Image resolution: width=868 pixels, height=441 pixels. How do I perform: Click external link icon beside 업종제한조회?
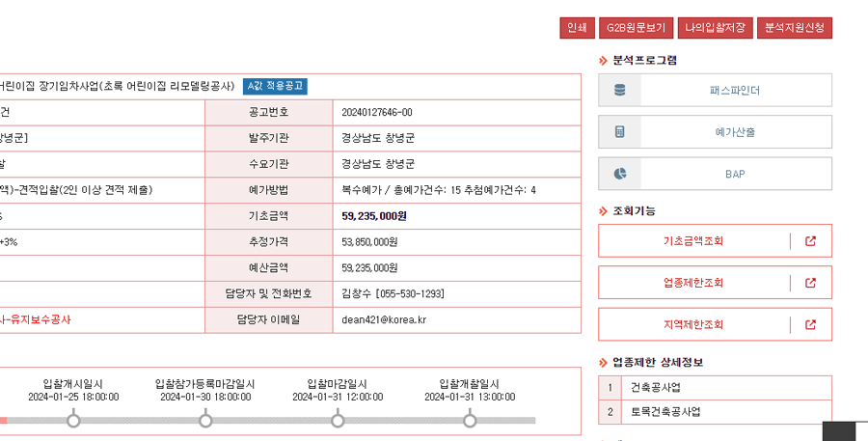(x=810, y=283)
